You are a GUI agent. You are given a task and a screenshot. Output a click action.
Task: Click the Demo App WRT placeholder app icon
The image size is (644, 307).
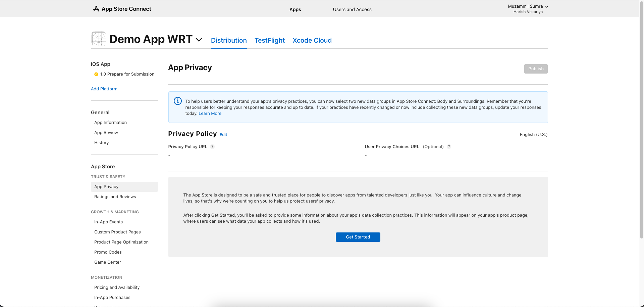[x=99, y=39]
